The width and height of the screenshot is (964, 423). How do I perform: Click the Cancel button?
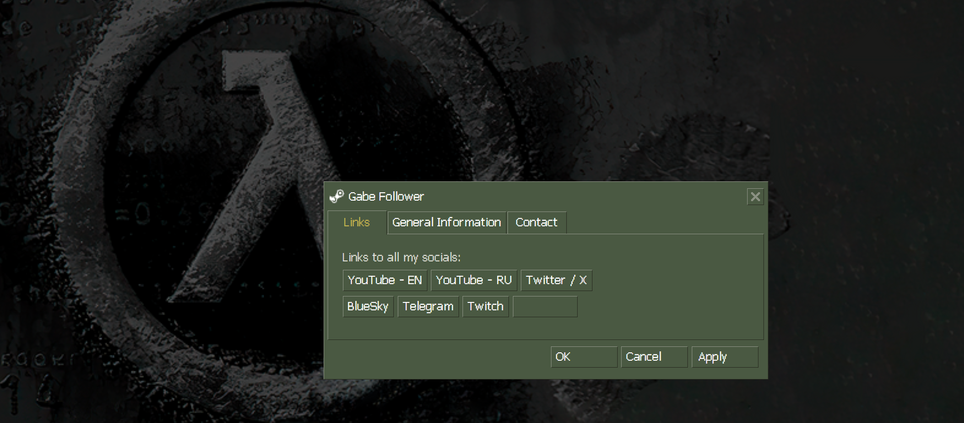tap(654, 357)
